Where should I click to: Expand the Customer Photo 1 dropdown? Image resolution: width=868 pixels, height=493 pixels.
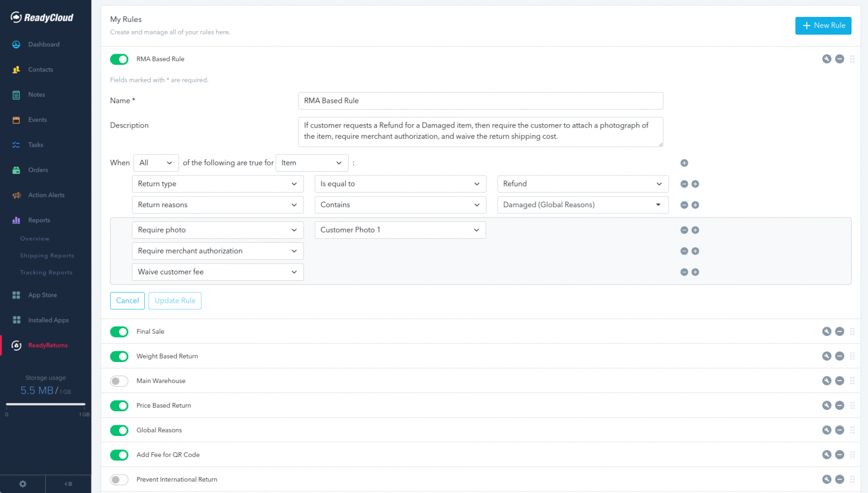400,230
